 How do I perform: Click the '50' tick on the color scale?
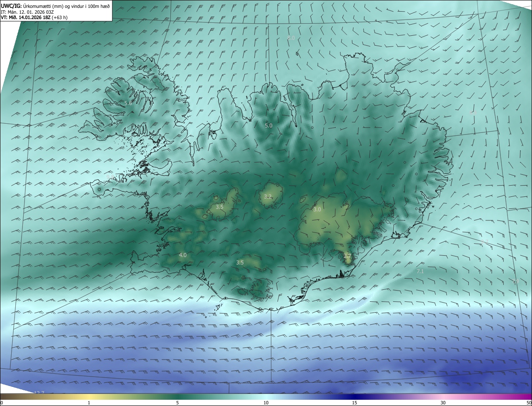529,403
